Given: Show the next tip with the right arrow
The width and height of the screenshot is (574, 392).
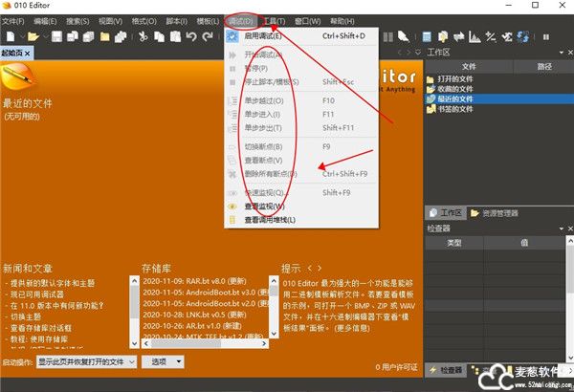Looking at the screenshot, I should click(x=320, y=269).
